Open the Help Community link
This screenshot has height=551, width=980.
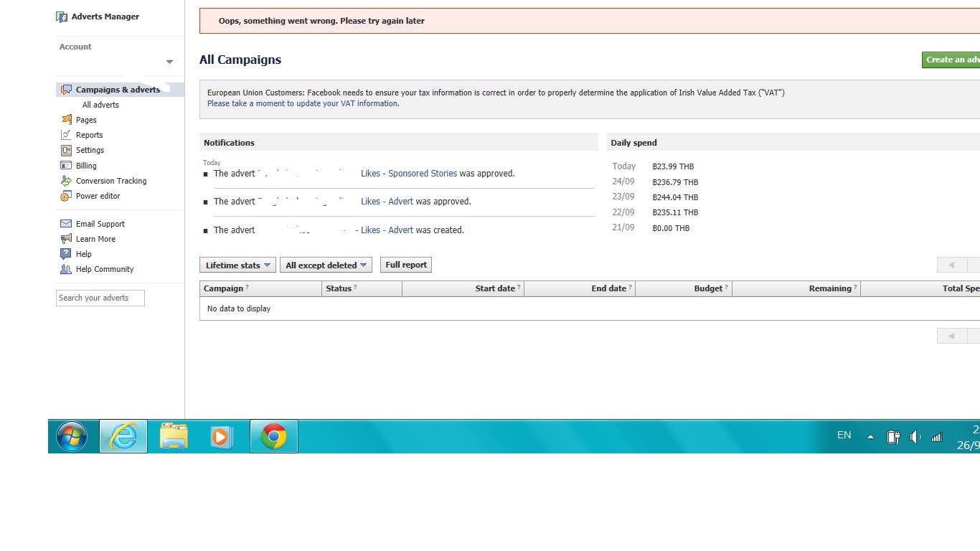tap(105, 269)
